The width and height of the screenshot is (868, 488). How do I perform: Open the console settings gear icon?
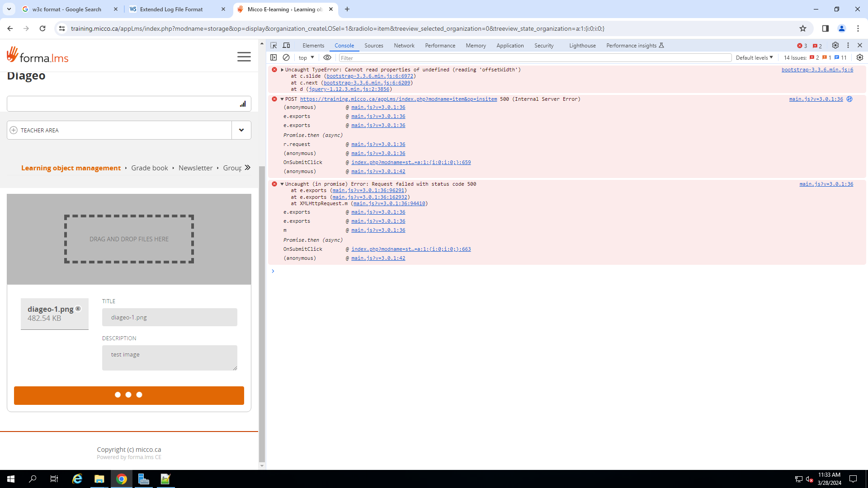point(860,57)
